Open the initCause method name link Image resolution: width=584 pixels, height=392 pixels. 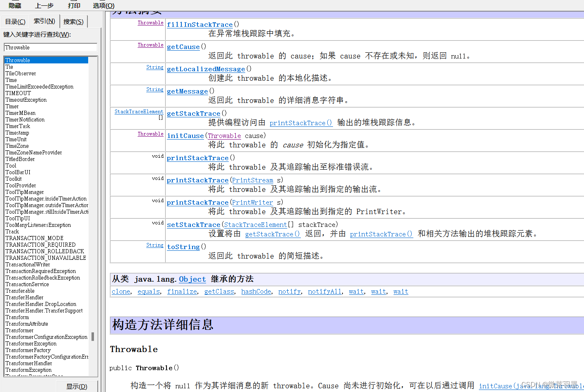(x=185, y=136)
